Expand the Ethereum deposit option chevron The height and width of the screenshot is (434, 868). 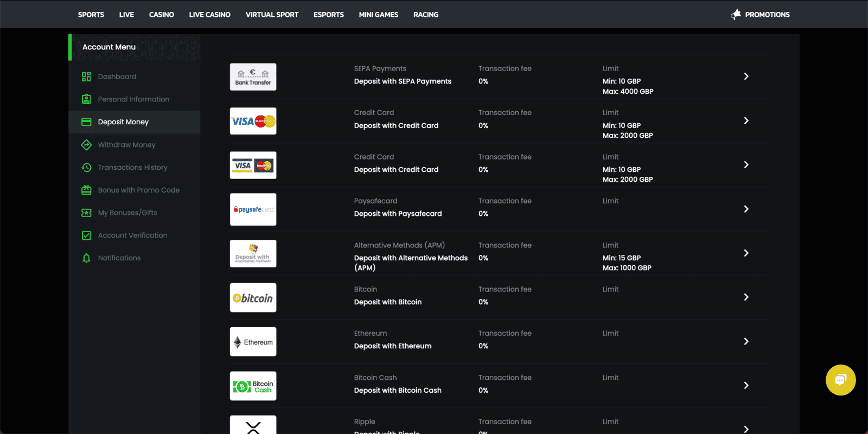(x=746, y=341)
